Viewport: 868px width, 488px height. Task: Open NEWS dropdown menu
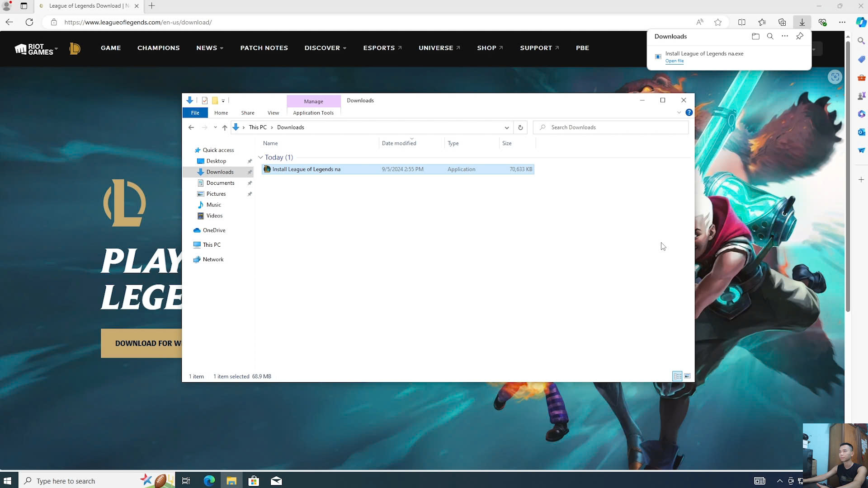[209, 48]
